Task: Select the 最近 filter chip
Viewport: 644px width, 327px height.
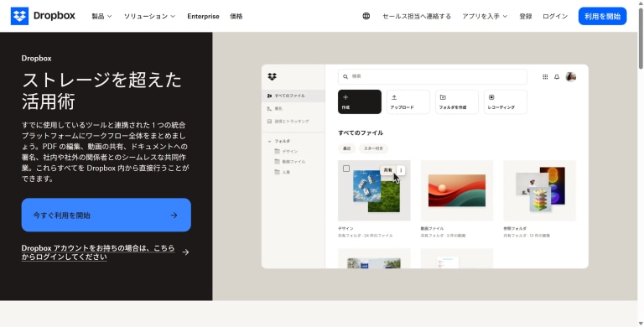Action: click(x=346, y=148)
